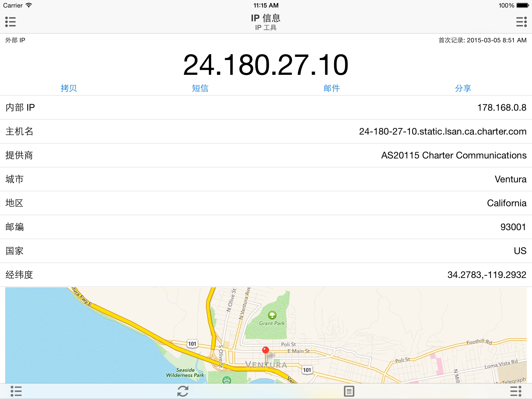Select the 提供商 provider row

(x=266, y=155)
